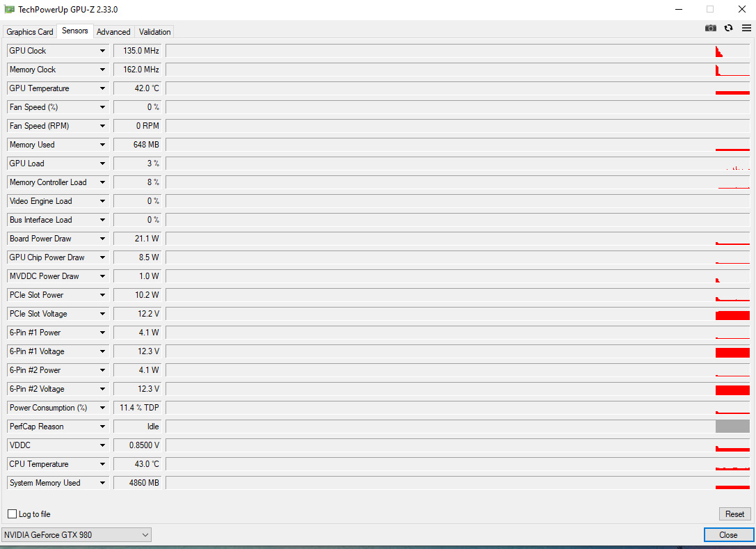
Task: Switch to the Advanced tab
Action: (113, 32)
